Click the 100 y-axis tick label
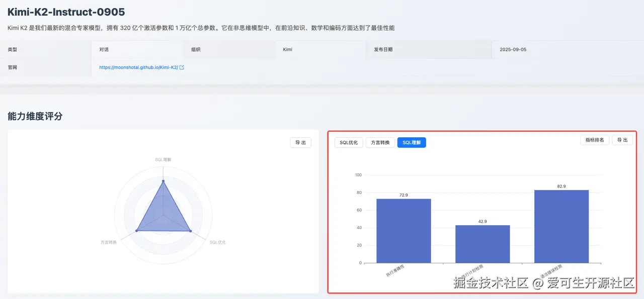Viewport: 644px width, 299px height. (x=358, y=175)
